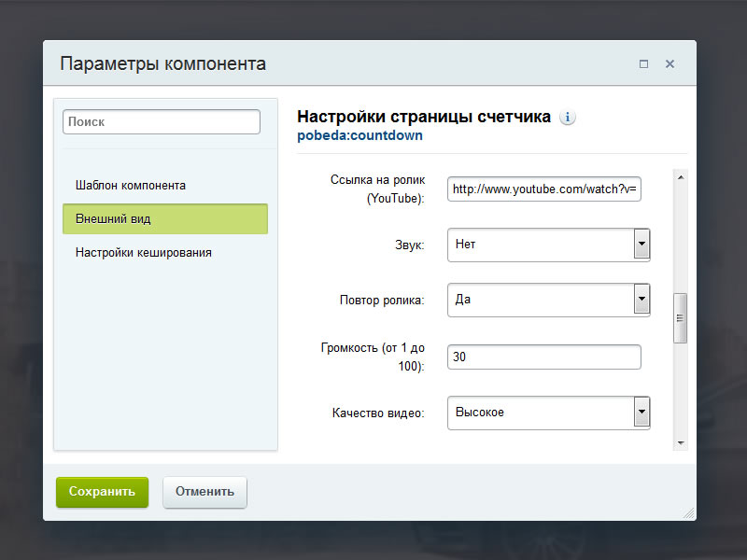Maximize the Параметры компонента dialog
This screenshot has width=747, height=560.
[x=643, y=64]
